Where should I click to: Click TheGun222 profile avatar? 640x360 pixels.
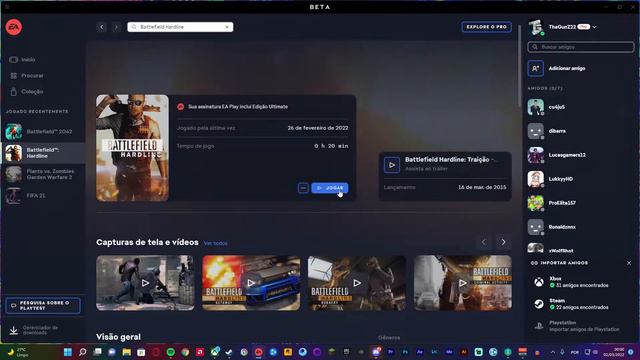536,27
